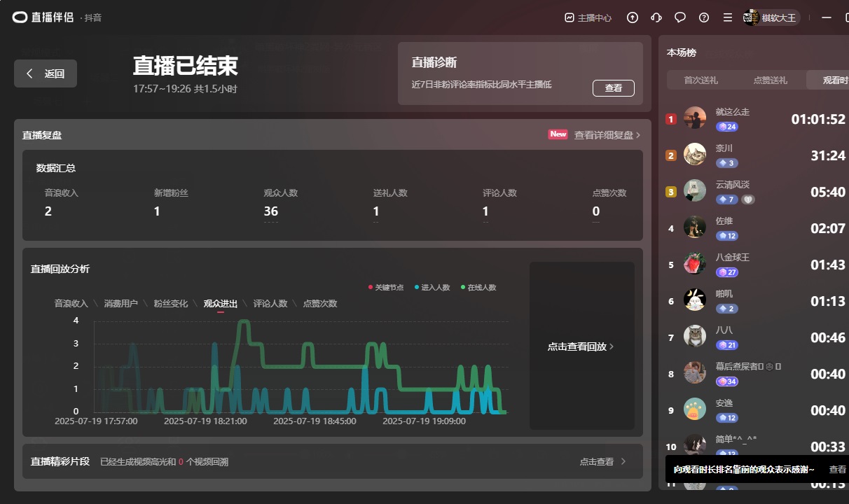Open the chat bubble message icon
This screenshot has height=504, width=849.
(680, 17)
